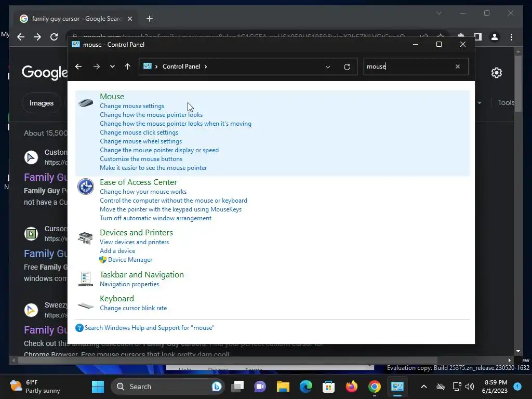Open the Ease of Access Center icon
Image resolution: width=532 pixels, height=399 pixels.
(86, 187)
